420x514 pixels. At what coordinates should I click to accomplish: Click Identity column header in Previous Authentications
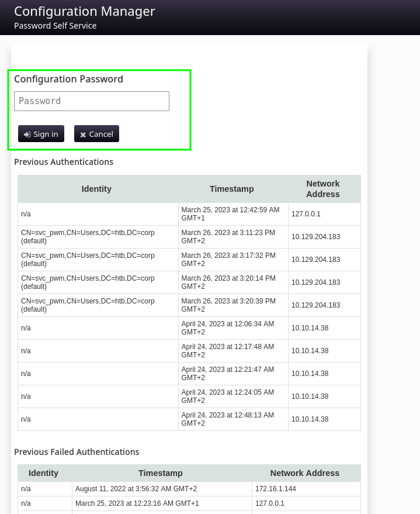96,189
